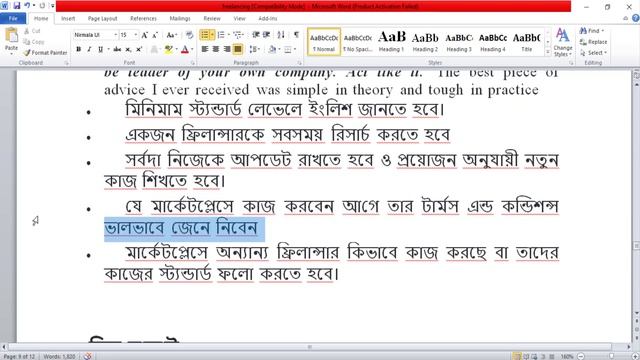The width and height of the screenshot is (640, 360).
Task: Click the Sort icon
Action: tap(281, 35)
